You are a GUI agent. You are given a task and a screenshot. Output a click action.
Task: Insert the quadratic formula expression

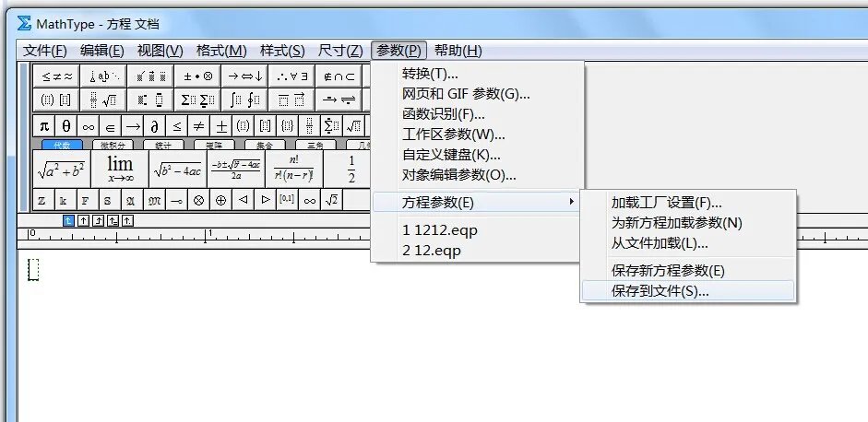tap(236, 170)
